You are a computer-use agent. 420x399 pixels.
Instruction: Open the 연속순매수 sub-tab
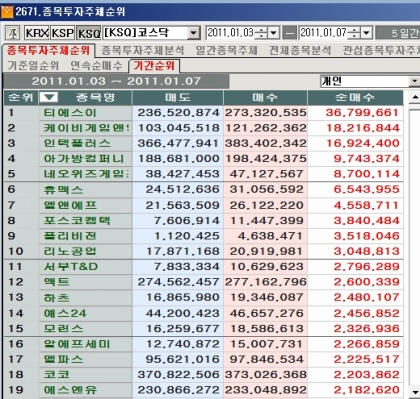tap(96, 66)
